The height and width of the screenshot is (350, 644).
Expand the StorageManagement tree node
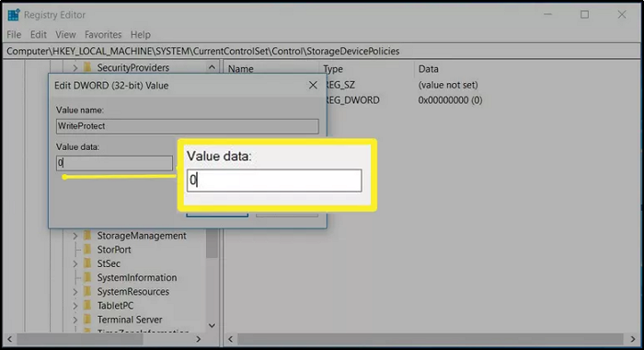75,236
